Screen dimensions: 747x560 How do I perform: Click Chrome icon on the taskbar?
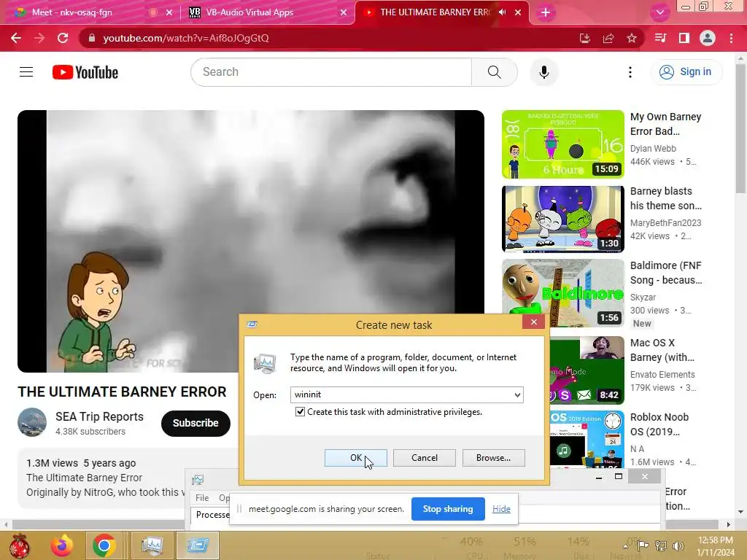point(104,545)
